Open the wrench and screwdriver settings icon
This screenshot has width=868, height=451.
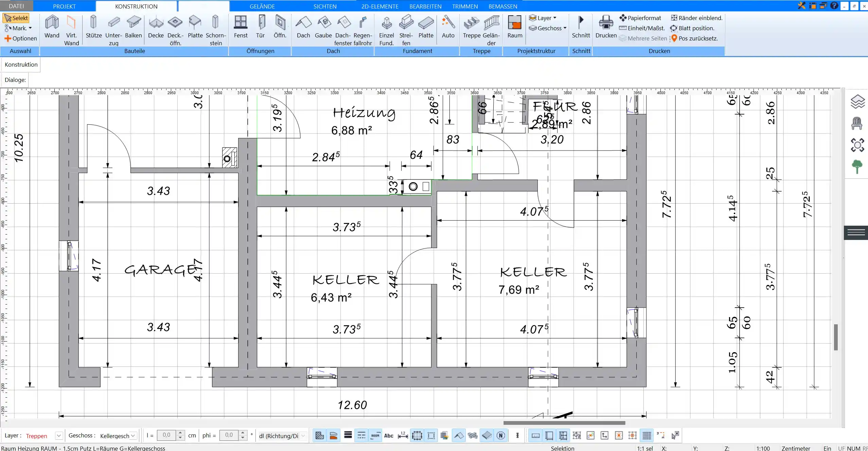tap(802, 5)
